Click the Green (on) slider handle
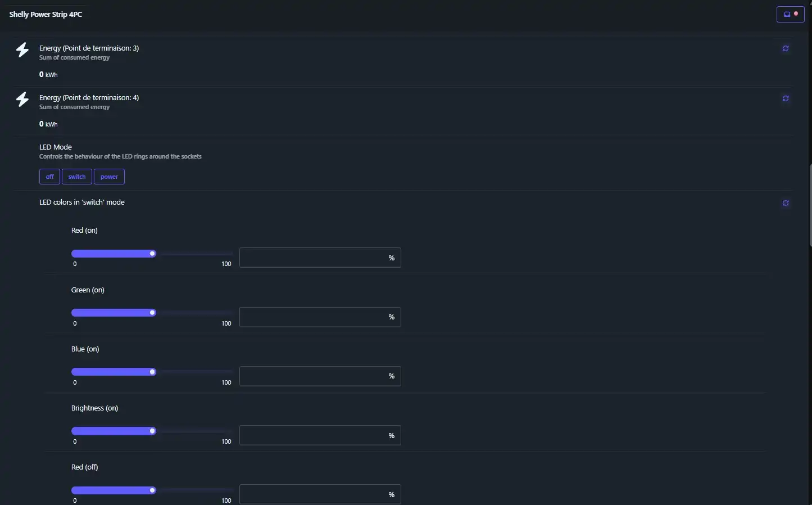This screenshot has height=505, width=812. (x=152, y=313)
